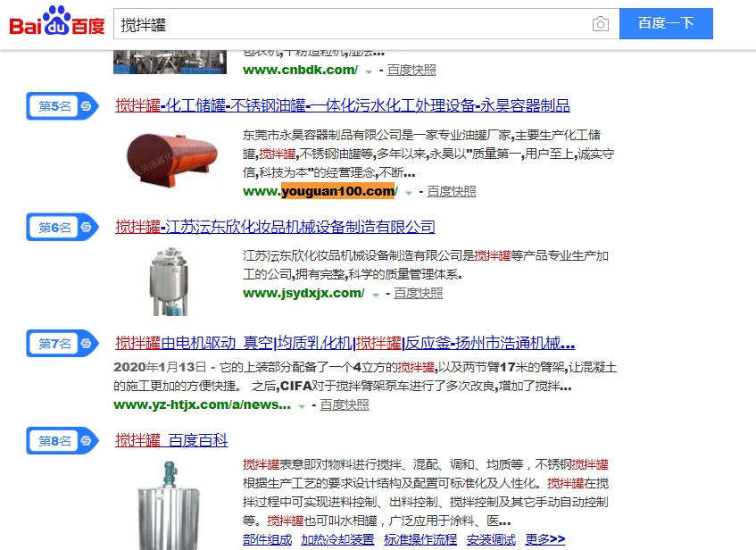756x550 pixels.
Task: Click the www.cnbdk.com URL
Action: [301, 70]
